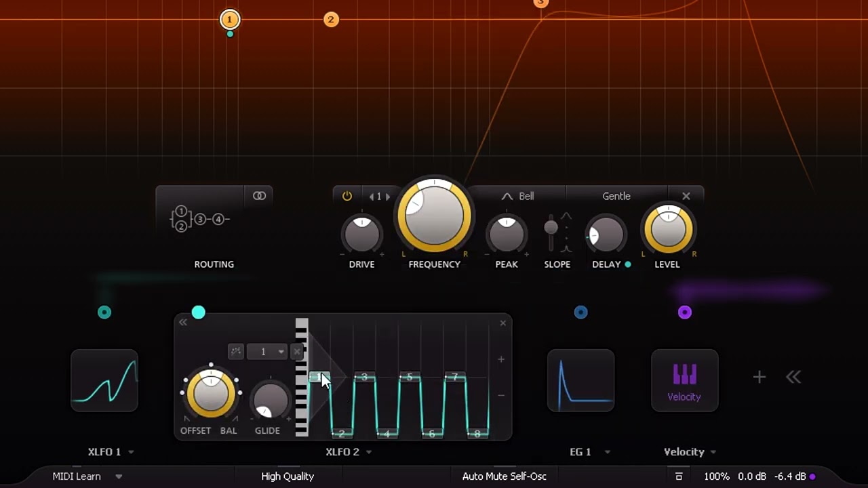Click the SLOPE slider handle

[x=551, y=227]
